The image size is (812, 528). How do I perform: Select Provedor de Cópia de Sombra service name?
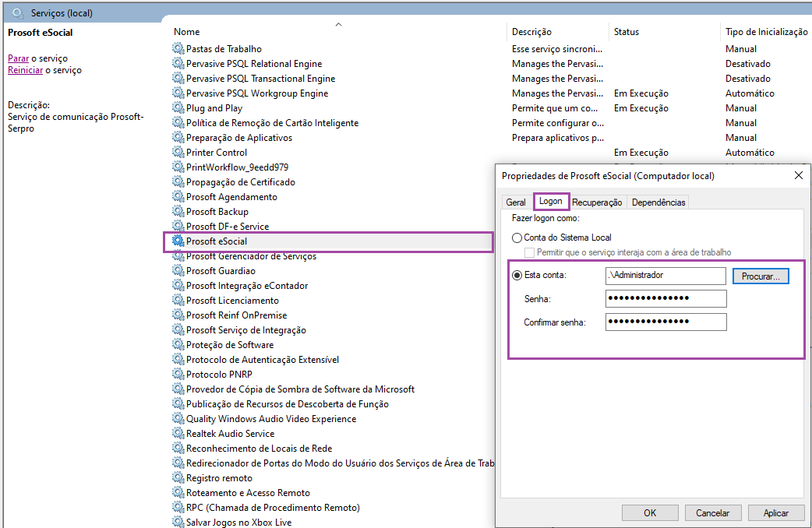point(300,389)
